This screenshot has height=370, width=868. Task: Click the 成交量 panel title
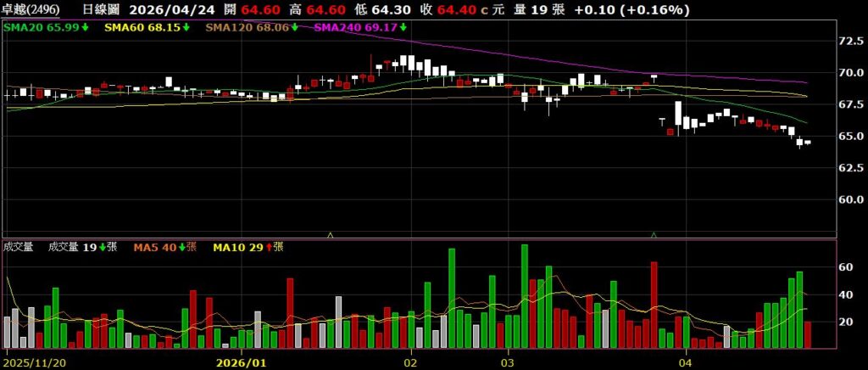[19, 248]
